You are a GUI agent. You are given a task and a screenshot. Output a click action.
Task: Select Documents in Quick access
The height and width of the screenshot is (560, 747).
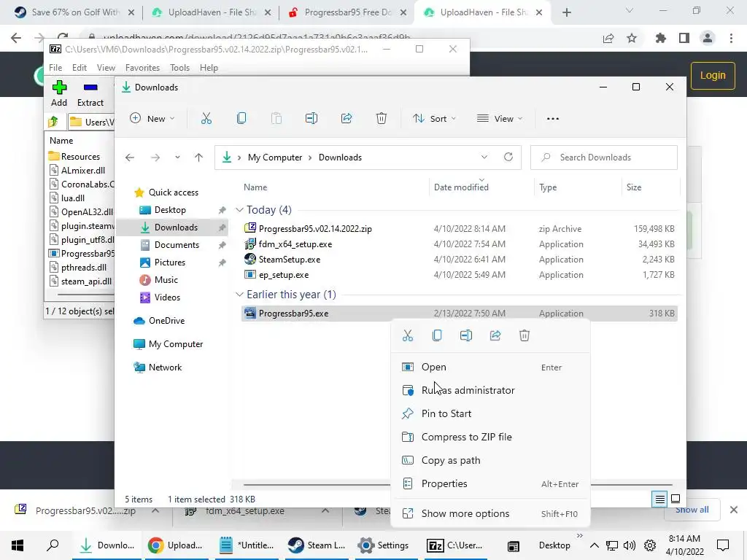177,245
